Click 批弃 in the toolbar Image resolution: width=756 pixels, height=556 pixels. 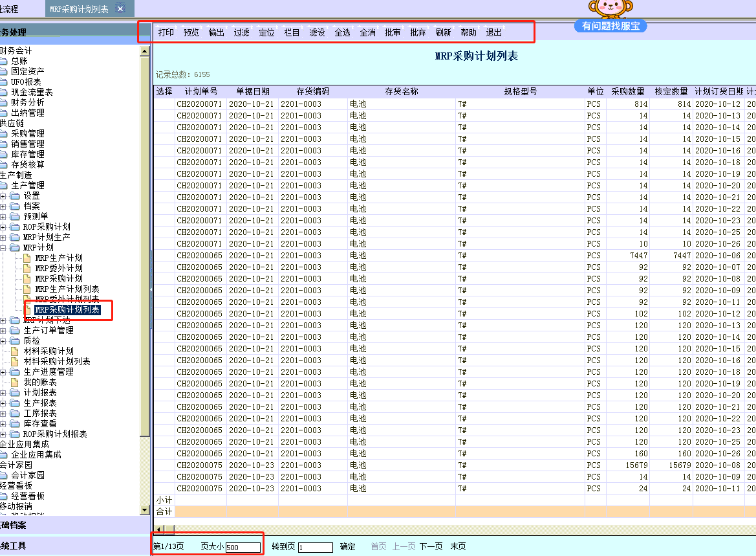coord(418,32)
